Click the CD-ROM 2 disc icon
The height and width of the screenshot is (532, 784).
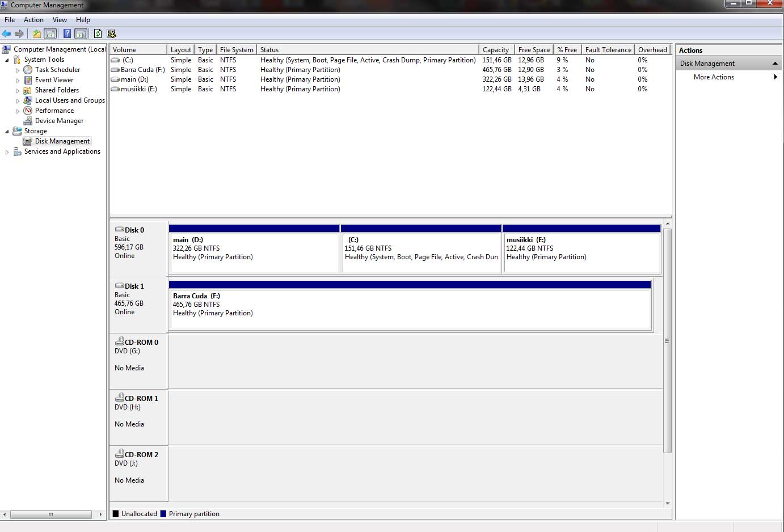click(x=119, y=454)
